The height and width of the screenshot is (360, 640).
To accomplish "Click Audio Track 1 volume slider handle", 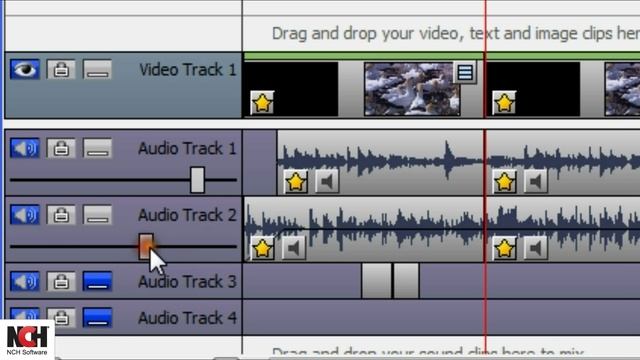I will point(198,180).
